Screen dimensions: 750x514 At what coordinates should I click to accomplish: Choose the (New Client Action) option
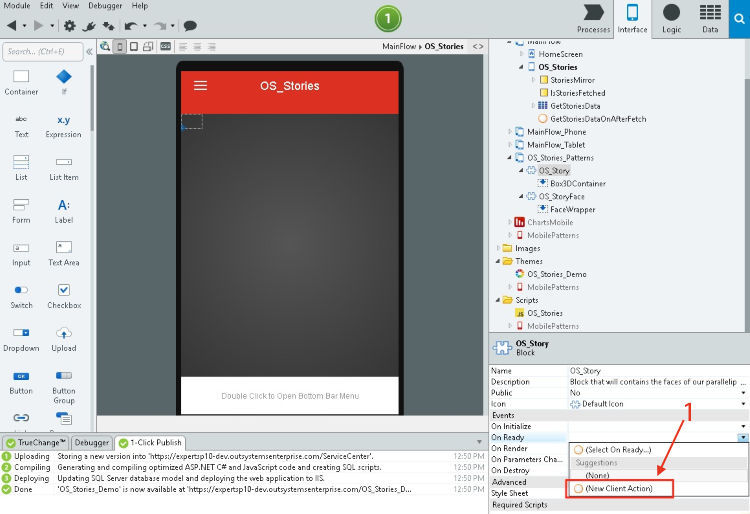pyautogui.click(x=620, y=488)
